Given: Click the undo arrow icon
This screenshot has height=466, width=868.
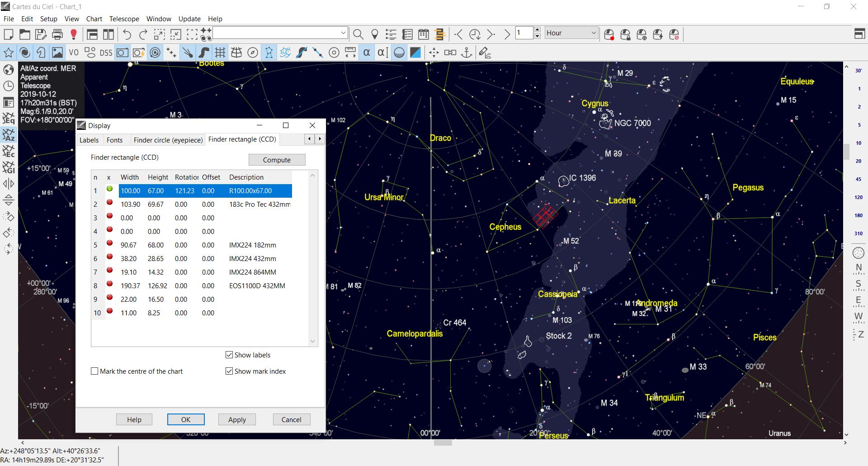Looking at the screenshot, I should [x=127, y=34].
